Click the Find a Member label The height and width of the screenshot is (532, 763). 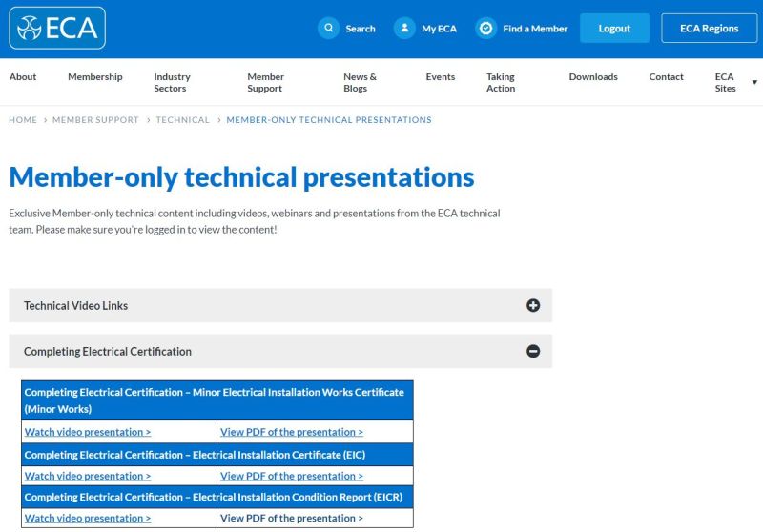(535, 29)
